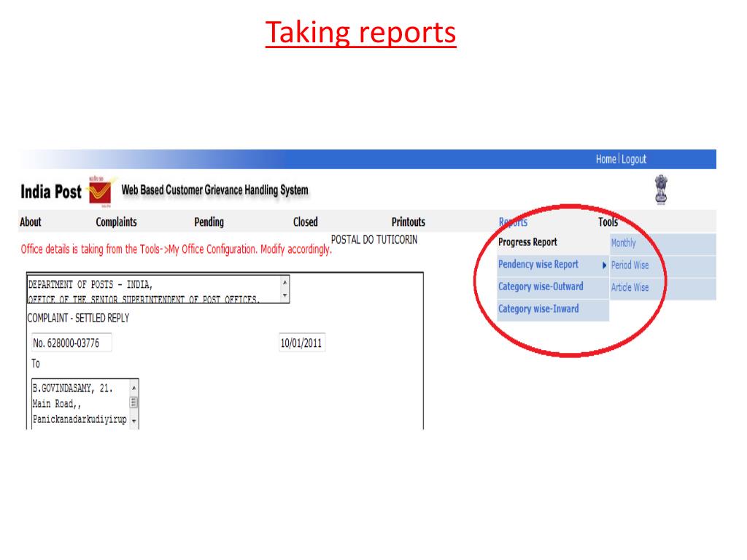Image resolution: width=747 pixels, height=560 pixels.
Task: Choose Period Wise submenu option
Action: pyautogui.click(x=662, y=265)
